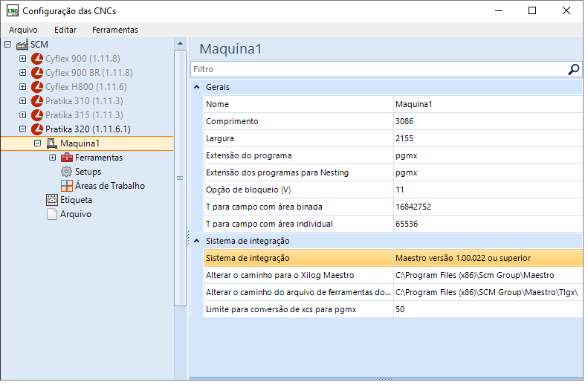The height and width of the screenshot is (388, 588).
Task: Click the xcs conversion limit value 50
Action: (488, 310)
